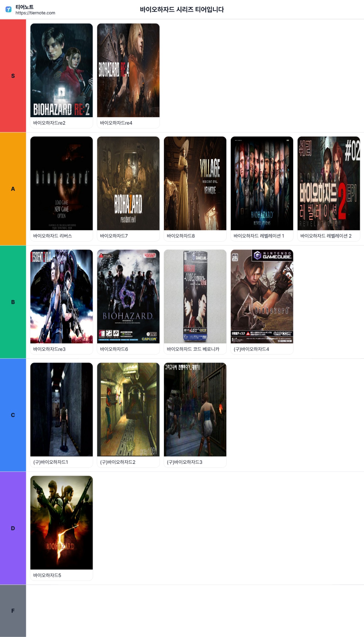The height and width of the screenshot is (637, 364).
Task: Select the gray F tier label
Action: 13,611
